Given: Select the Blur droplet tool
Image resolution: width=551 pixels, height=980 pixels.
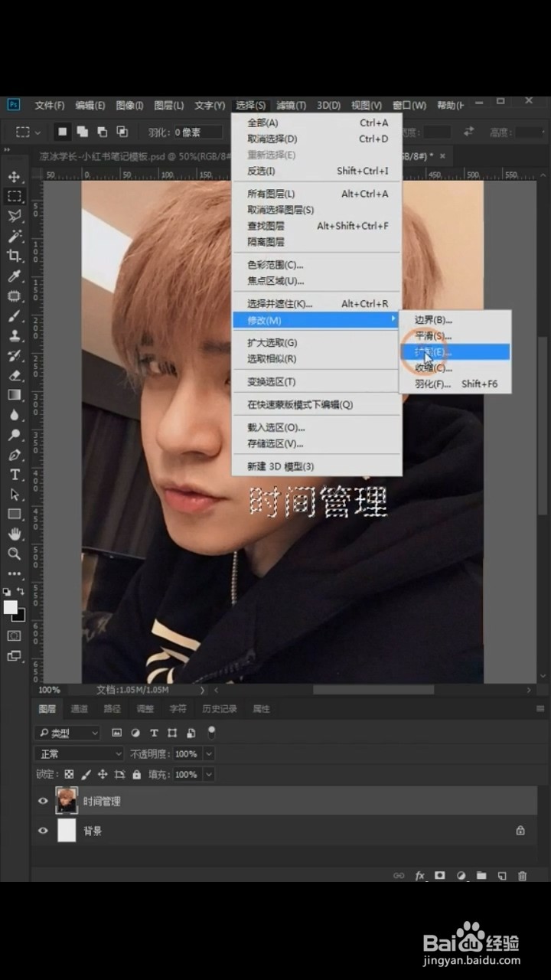Looking at the screenshot, I should click(15, 415).
